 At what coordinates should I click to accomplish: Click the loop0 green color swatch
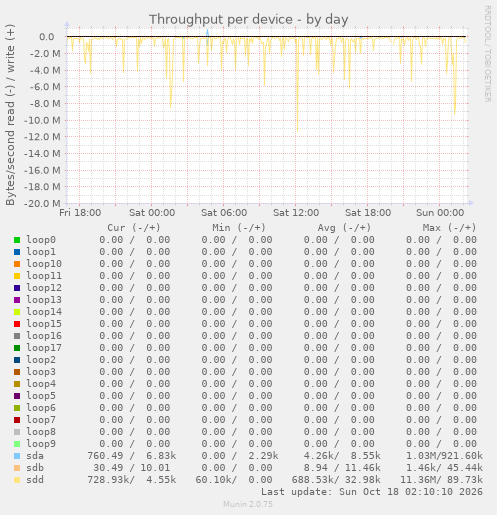pyautogui.click(x=17, y=240)
